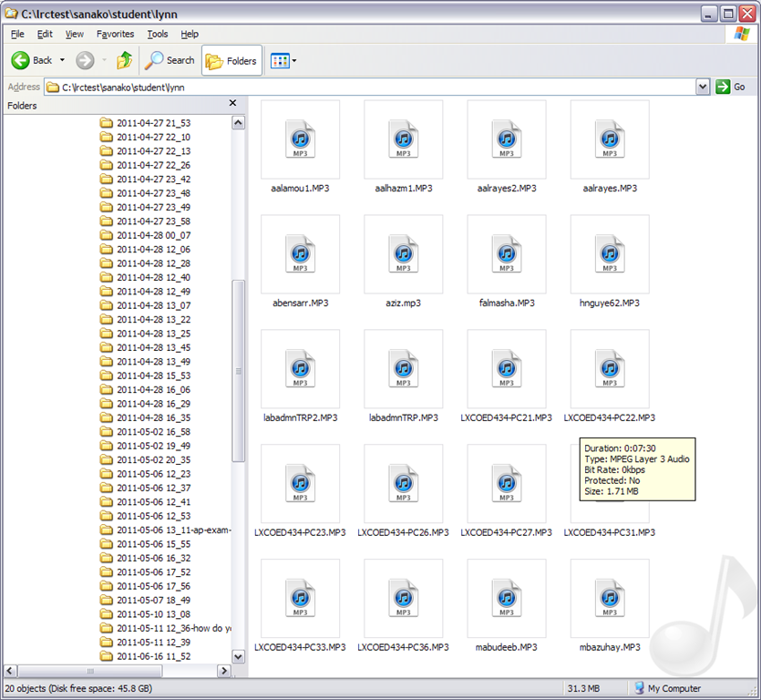This screenshot has width=761, height=700.
Task: Open the Views dropdown in toolbar
Action: tap(283, 60)
